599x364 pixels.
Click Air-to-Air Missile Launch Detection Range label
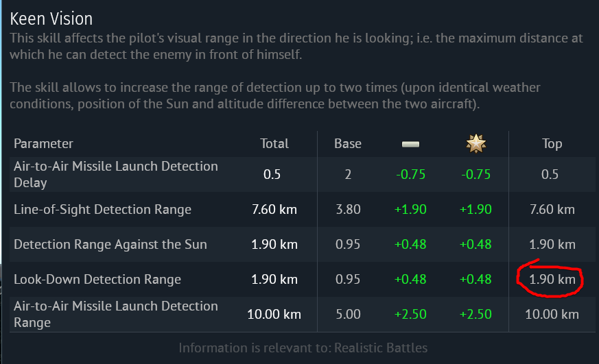coord(116,314)
